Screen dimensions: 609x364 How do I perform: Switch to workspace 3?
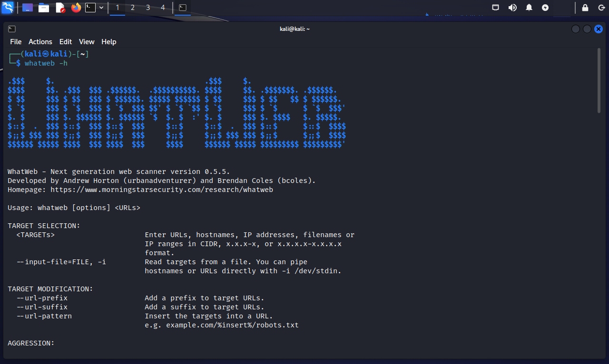click(148, 8)
